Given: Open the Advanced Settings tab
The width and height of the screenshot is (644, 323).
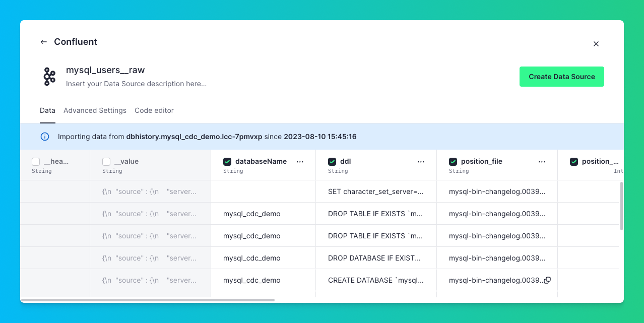Looking at the screenshot, I should tap(95, 110).
